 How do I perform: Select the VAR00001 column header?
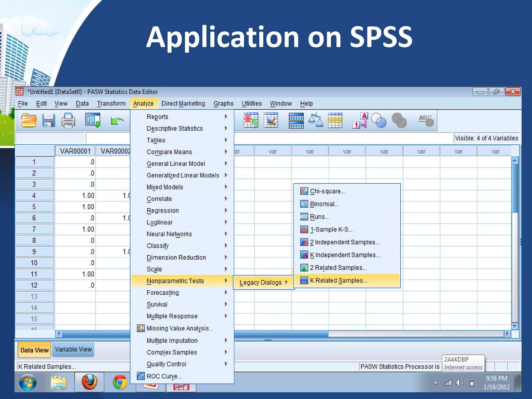click(x=75, y=151)
